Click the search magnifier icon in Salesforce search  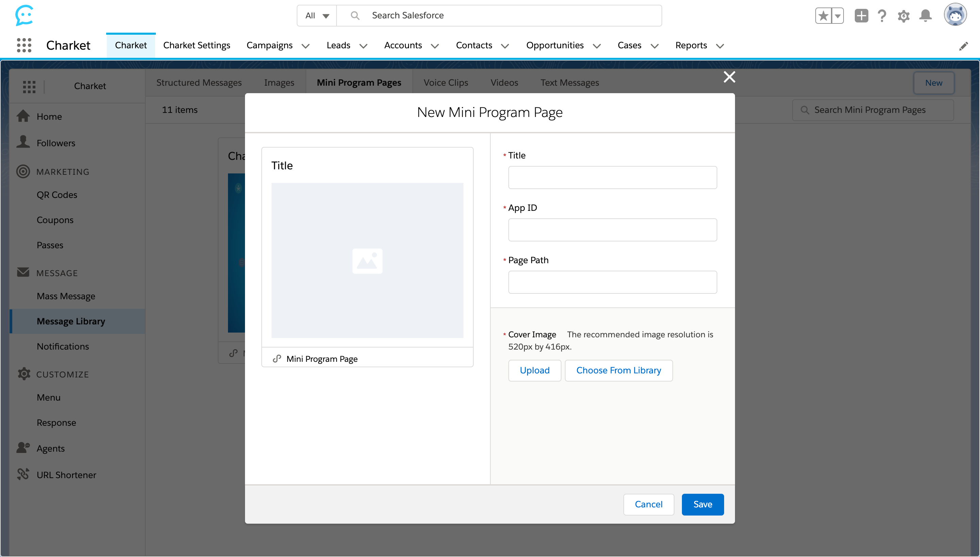355,15
